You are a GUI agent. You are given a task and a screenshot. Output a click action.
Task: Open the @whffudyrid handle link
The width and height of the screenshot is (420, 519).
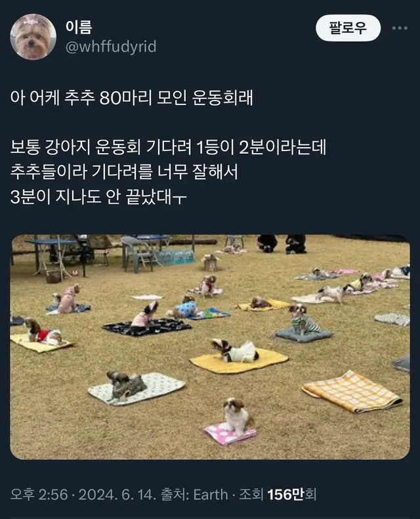[111, 47]
